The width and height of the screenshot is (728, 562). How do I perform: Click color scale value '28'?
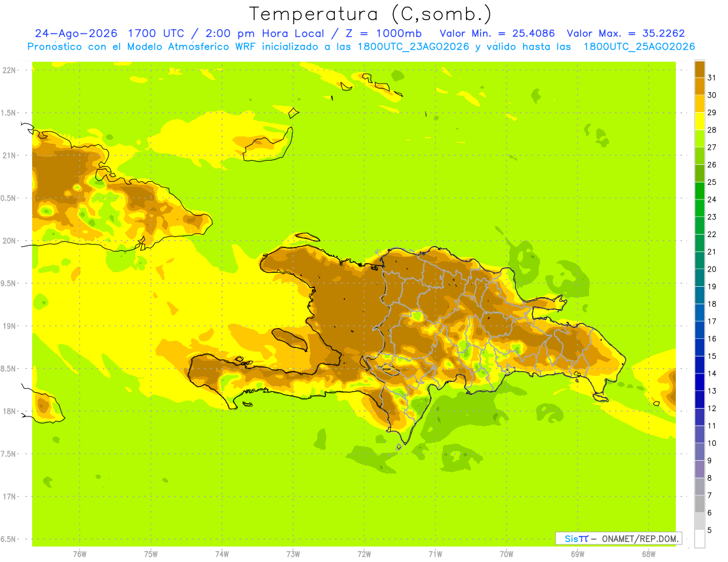(712, 130)
